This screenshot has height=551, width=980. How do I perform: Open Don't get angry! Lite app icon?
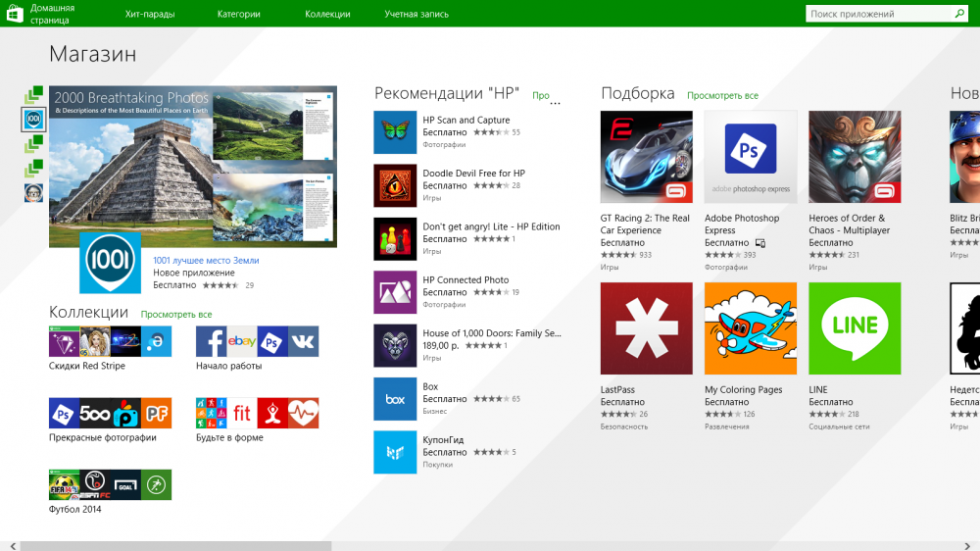(x=395, y=239)
